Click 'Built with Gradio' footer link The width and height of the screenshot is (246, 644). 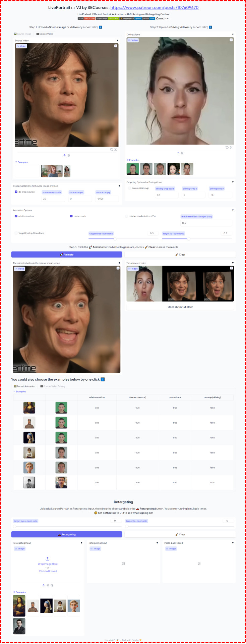click(132, 640)
